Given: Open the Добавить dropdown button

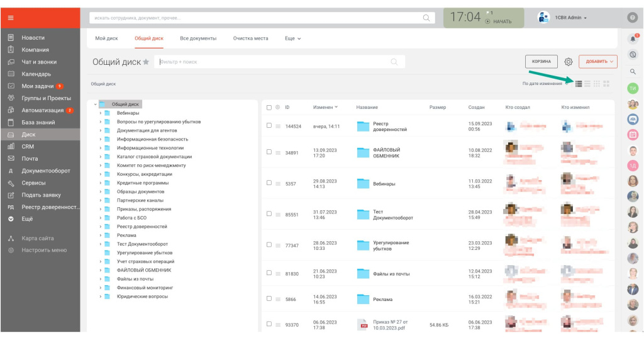Looking at the screenshot, I should click(597, 62).
